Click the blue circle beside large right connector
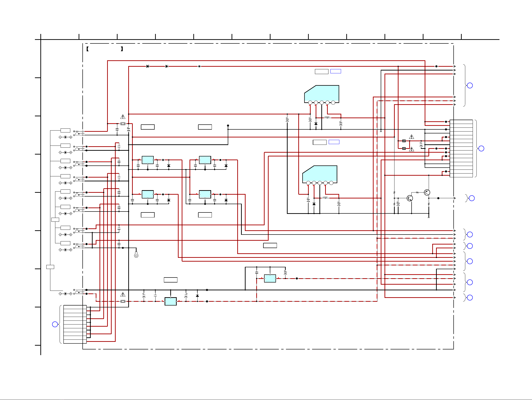The image size is (532, 400). pyautogui.click(x=481, y=149)
